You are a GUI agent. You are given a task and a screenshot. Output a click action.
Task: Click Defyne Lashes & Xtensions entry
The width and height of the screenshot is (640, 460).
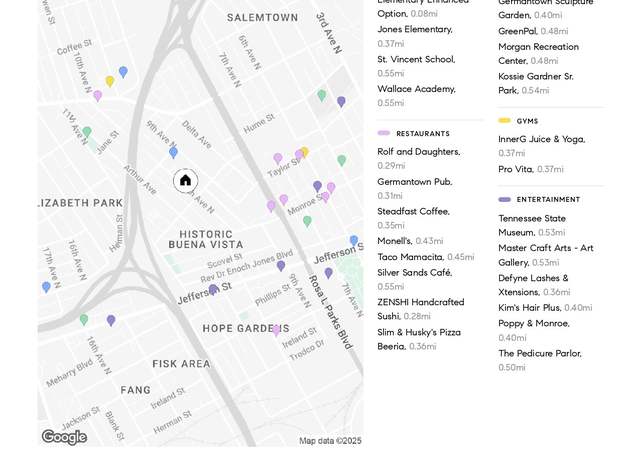point(534,285)
